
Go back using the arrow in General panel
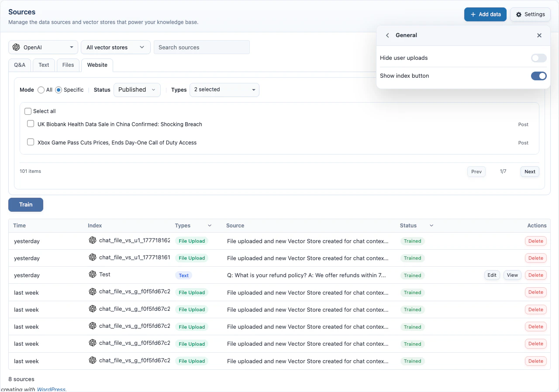point(387,35)
